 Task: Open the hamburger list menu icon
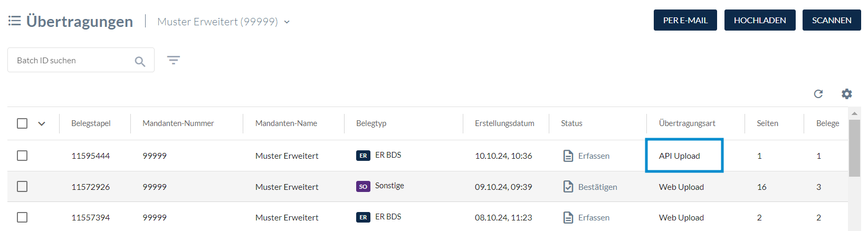(15, 21)
